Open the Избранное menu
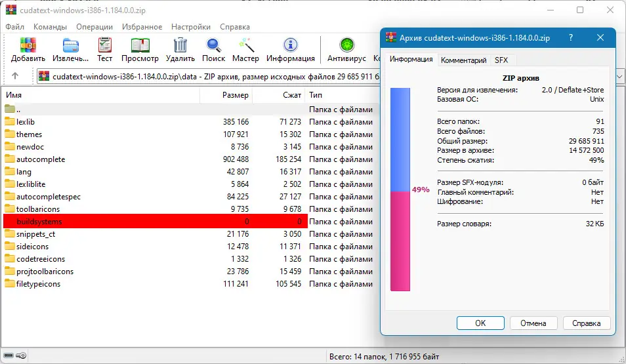Viewport: 626px width, 364px height. [x=142, y=27]
